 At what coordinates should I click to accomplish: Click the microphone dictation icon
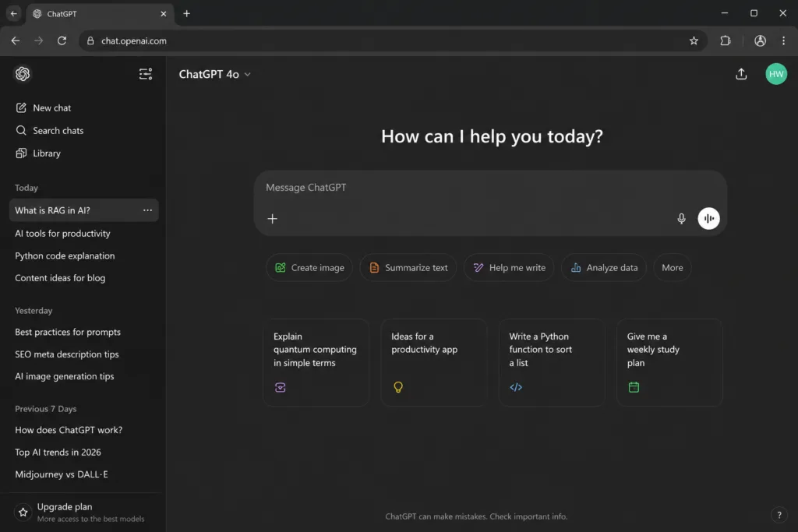[681, 219]
